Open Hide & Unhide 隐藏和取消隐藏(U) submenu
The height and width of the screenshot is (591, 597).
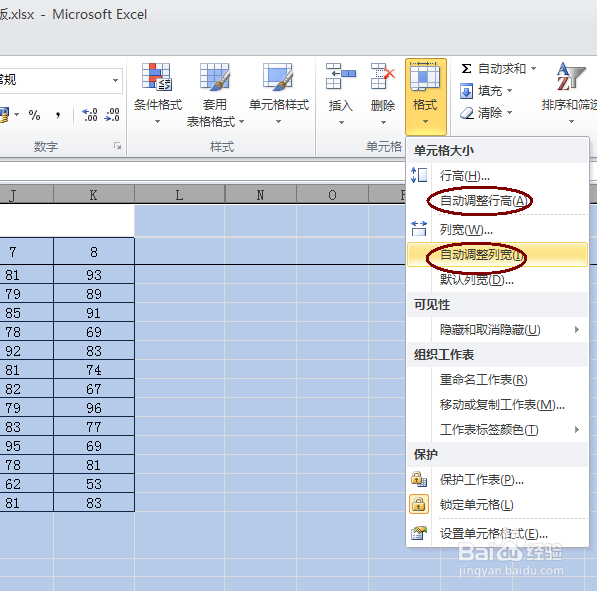tap(497, 329)
